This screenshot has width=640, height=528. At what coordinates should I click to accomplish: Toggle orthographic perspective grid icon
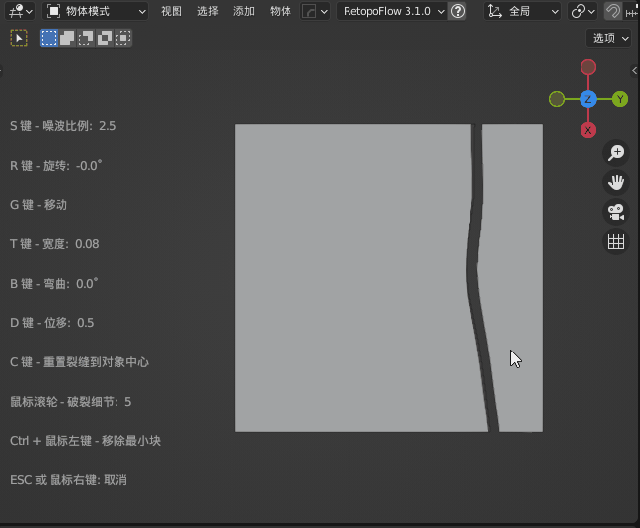pyautogui.click(x=616, y=242)
